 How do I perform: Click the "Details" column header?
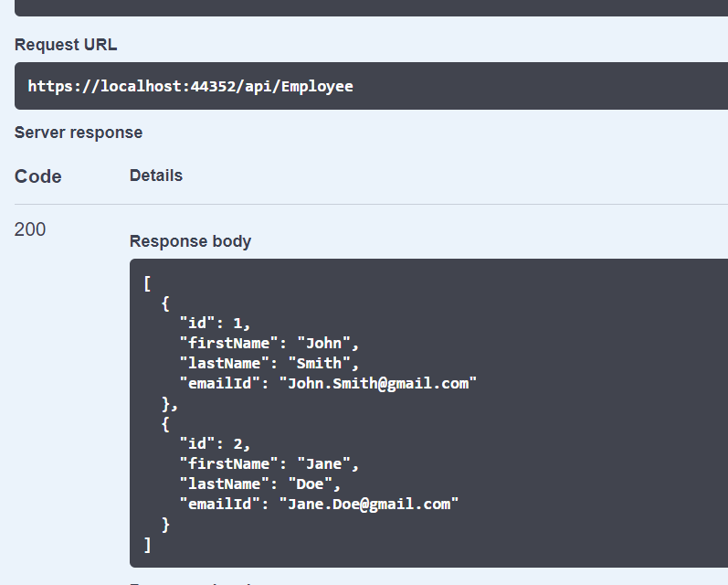click(x=156, y=175)
